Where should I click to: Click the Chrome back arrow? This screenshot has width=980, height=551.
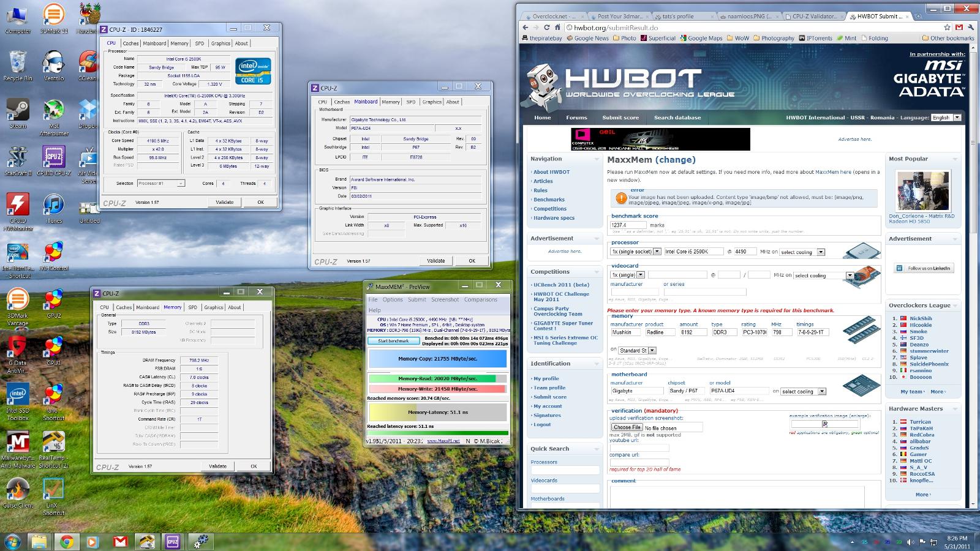tap(525, 28)
